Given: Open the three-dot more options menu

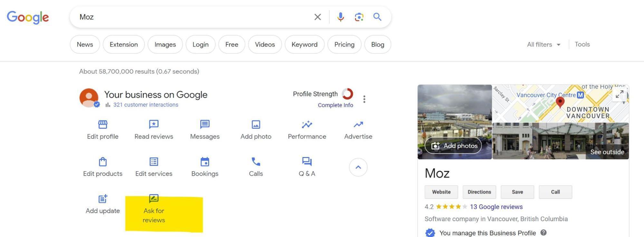Looking at the screenshot, I should coord(364,99).
